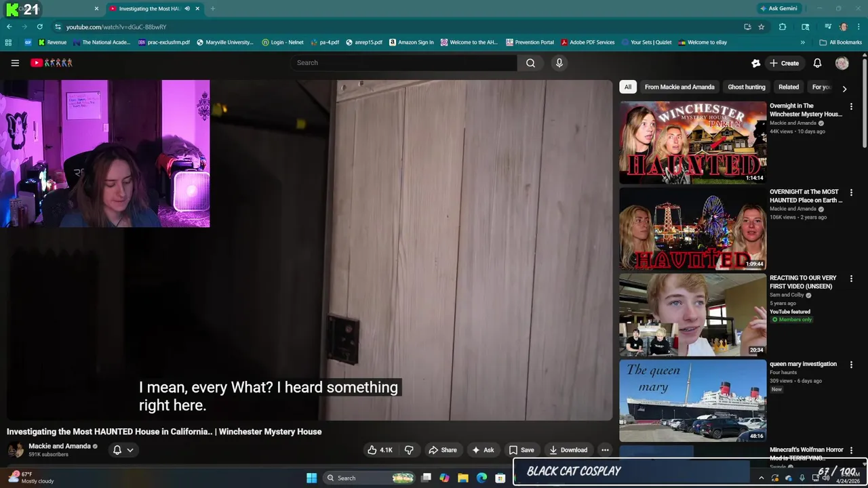Open the Chrome apps grid icon
Image resolution: width=868 pixels, height=488 pixels.
tap(8, 42)
